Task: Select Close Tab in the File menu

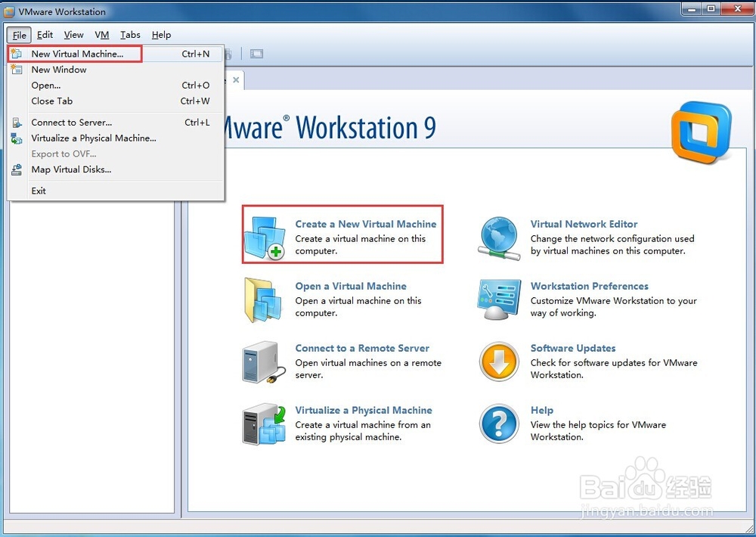Action: tap(115, 101)
